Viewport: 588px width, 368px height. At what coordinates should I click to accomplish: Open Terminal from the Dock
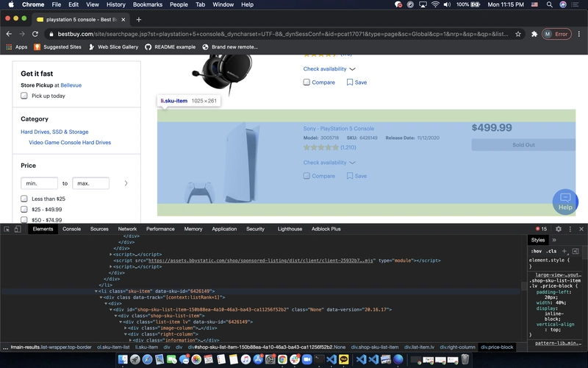pos(319,360)
